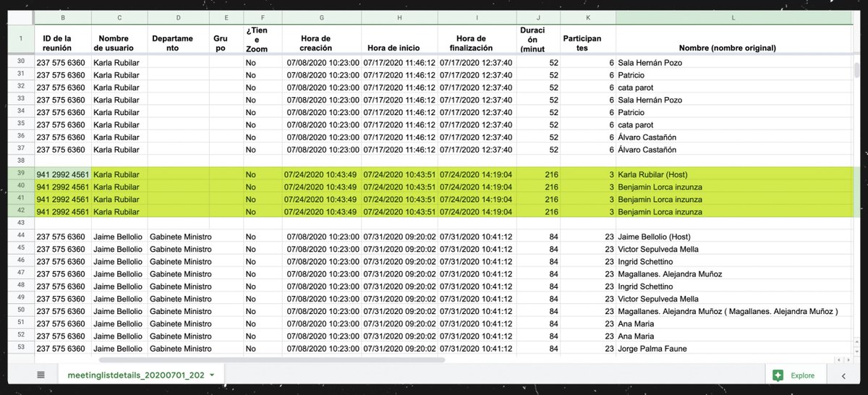Select row number 44

coord(21,237)
